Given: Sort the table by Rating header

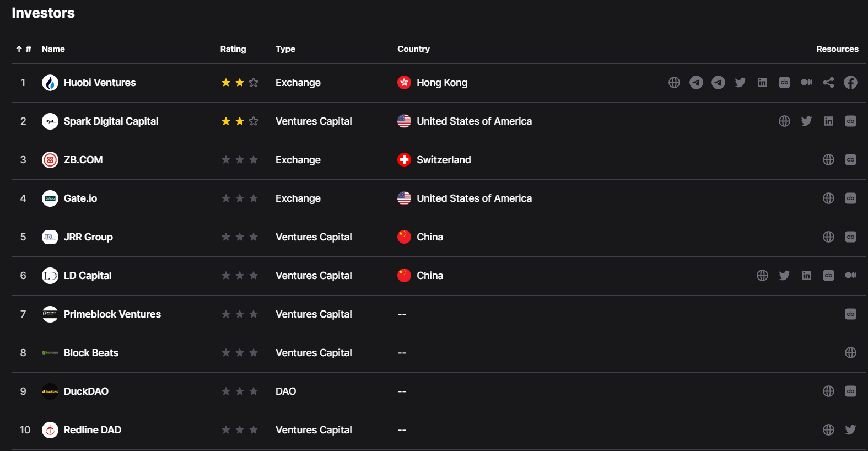Looking at the screenshot, I should [233, 49].
